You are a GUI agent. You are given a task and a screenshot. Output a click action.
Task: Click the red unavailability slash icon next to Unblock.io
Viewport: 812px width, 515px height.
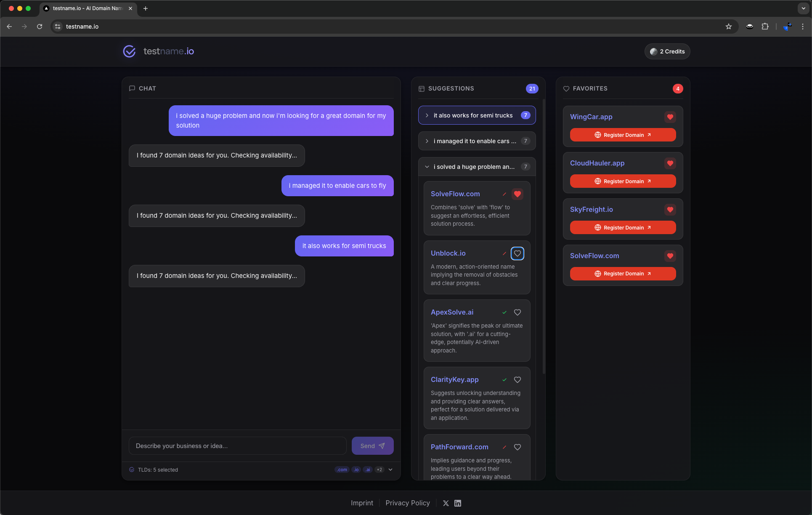[504, 253]
